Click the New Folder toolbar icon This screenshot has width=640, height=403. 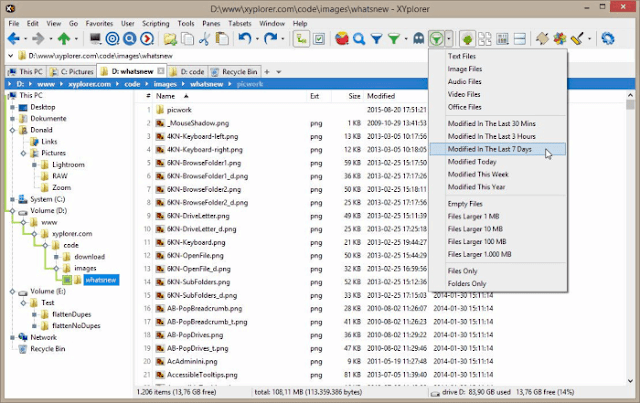[x=170, y=39]
